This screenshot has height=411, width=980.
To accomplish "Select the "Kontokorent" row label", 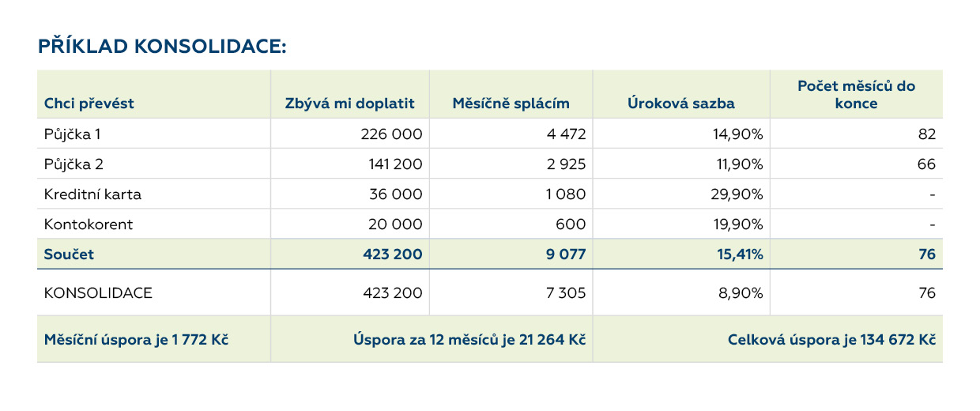I will point(89,224).
